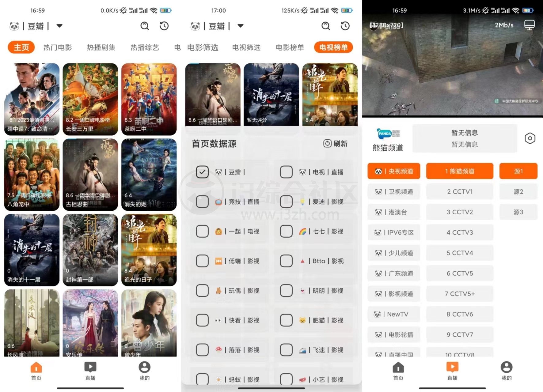Switch to 热播综艺 tab
543x392 pixels.
pos(145,47)
